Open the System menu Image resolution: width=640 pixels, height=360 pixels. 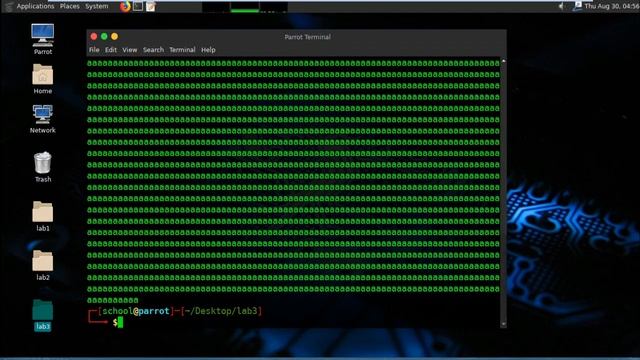click(x=97, y=6)
